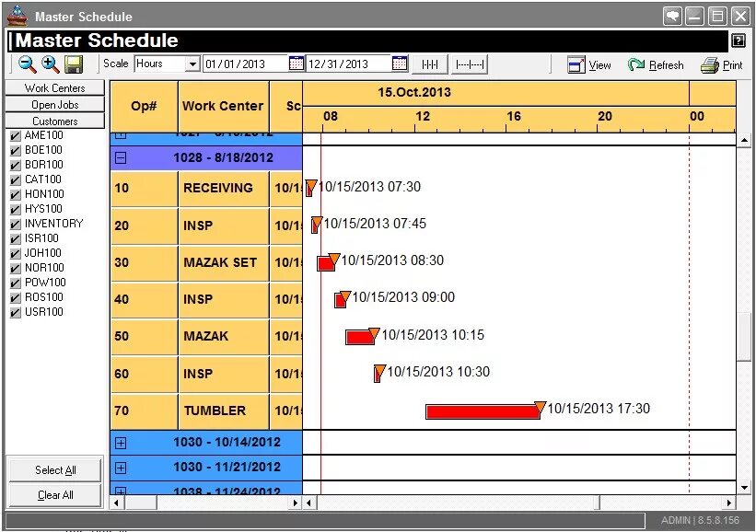The height and width of the screenshot is (532, 756).
Task: Toggle the BOR100 customer checkbox
Action: pyautogui.click(x=15, y=166)
